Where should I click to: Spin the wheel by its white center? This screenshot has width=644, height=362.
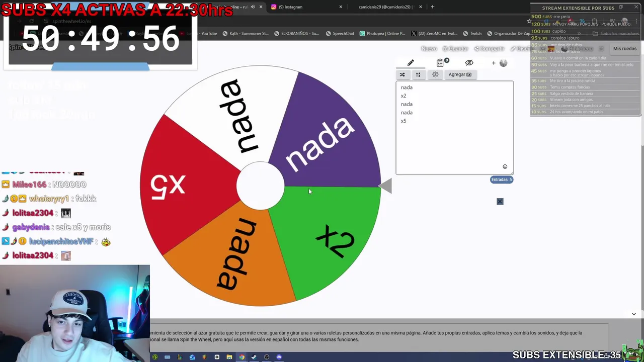click(260, 186)
